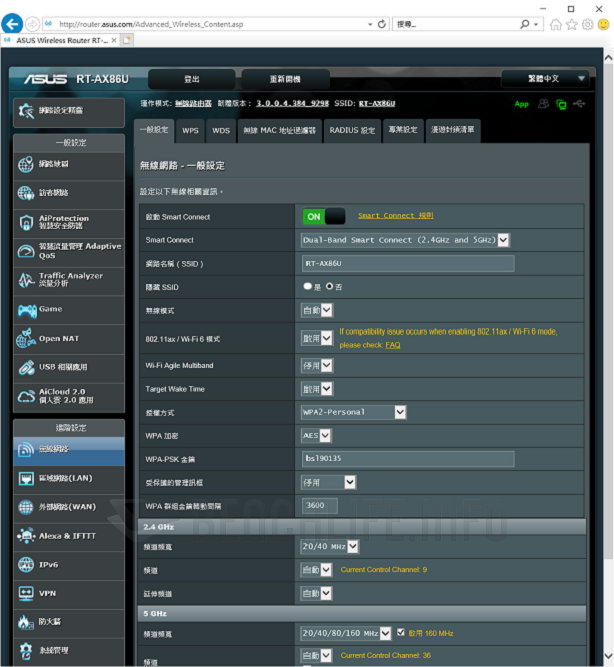
Task: Open the WPA encryption AES dropdown
Action: tap(316, 435)
